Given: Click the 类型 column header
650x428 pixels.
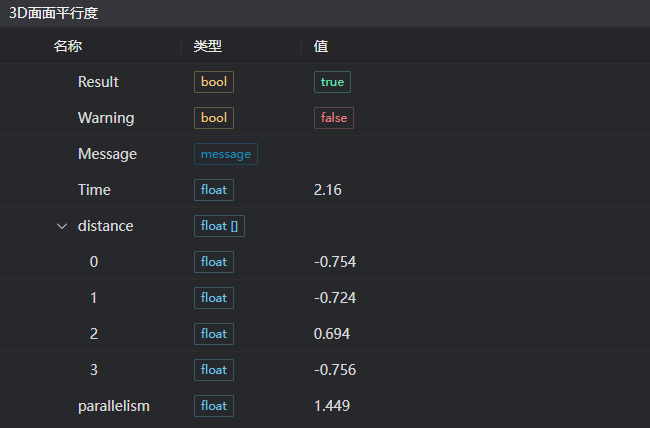Looking at the screenshot, I should pyautogui.click(x=207, y=46).
